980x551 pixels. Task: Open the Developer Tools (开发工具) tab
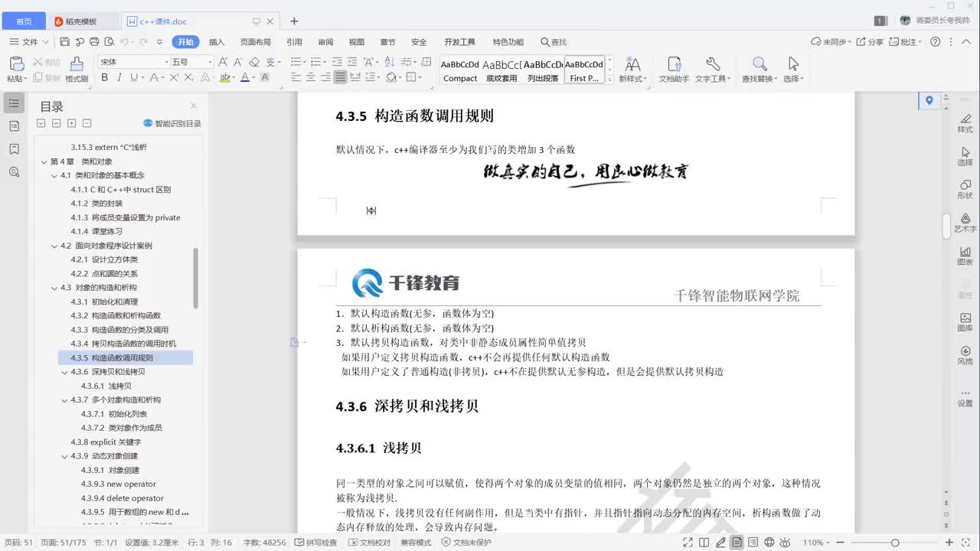(459, 42)
